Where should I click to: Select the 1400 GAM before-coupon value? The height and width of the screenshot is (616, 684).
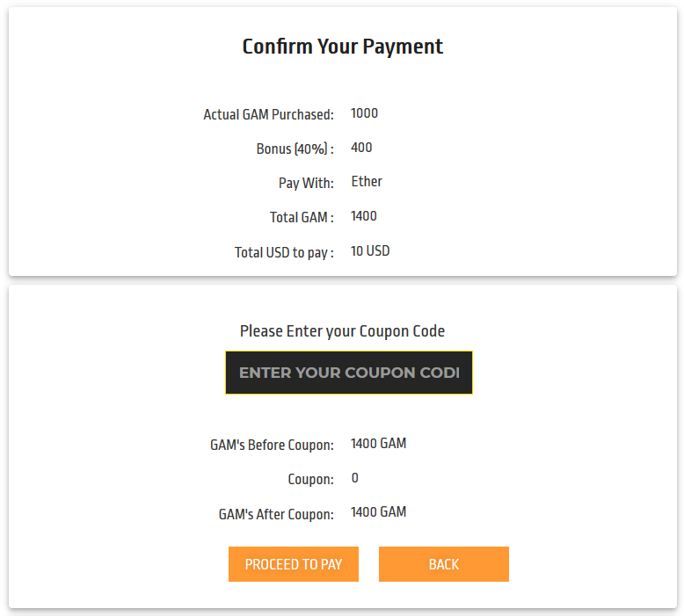[378, 444]
